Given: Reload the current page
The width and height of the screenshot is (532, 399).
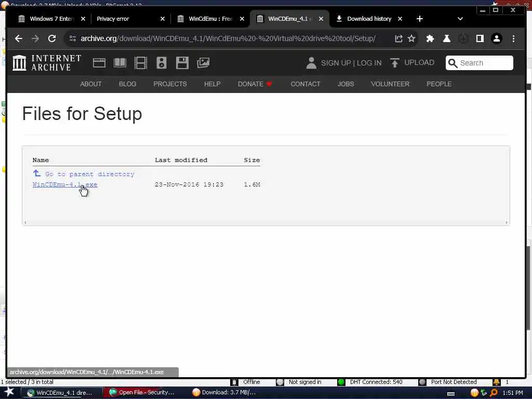Looking at the screenshot, I should [x=52, y=38].
